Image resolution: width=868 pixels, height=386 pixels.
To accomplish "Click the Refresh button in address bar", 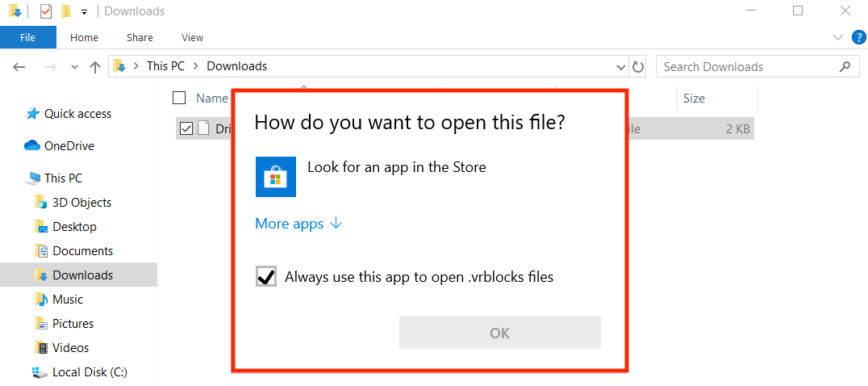I will (x=638, y=67).
